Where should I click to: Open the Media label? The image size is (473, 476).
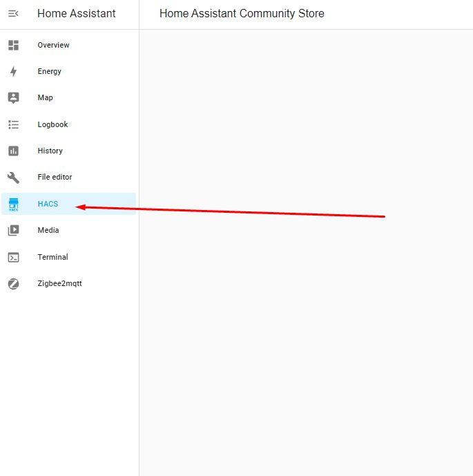click(48, 230)
